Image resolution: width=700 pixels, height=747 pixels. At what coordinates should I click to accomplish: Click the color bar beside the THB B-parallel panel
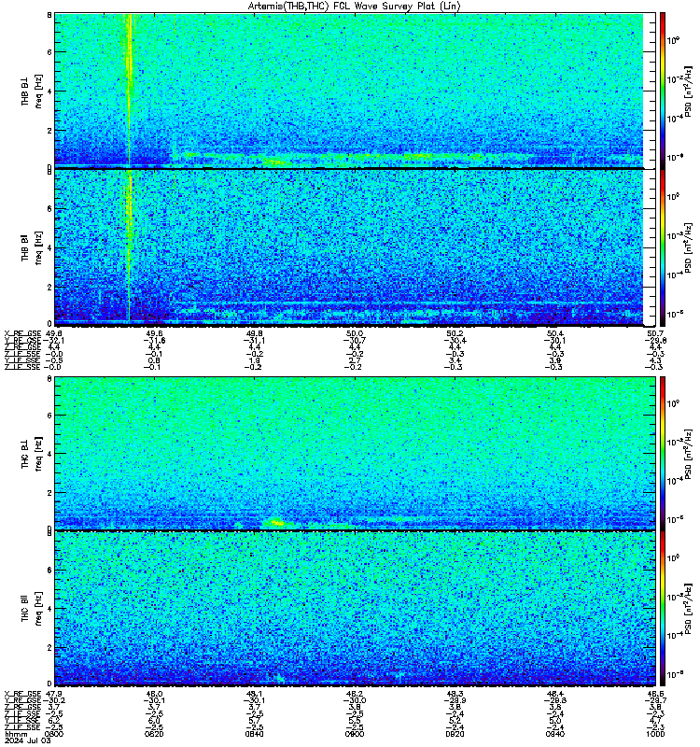pyautogui.click(x=663, y=247)
